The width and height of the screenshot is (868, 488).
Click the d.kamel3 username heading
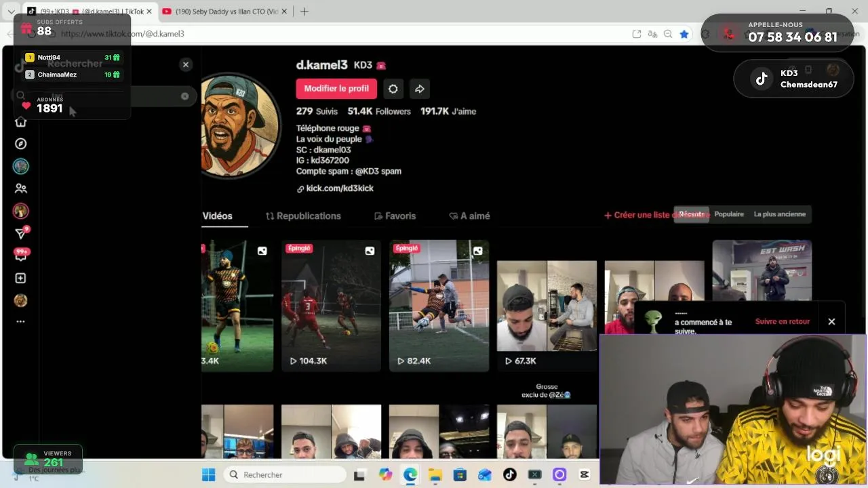pos(321,65)
